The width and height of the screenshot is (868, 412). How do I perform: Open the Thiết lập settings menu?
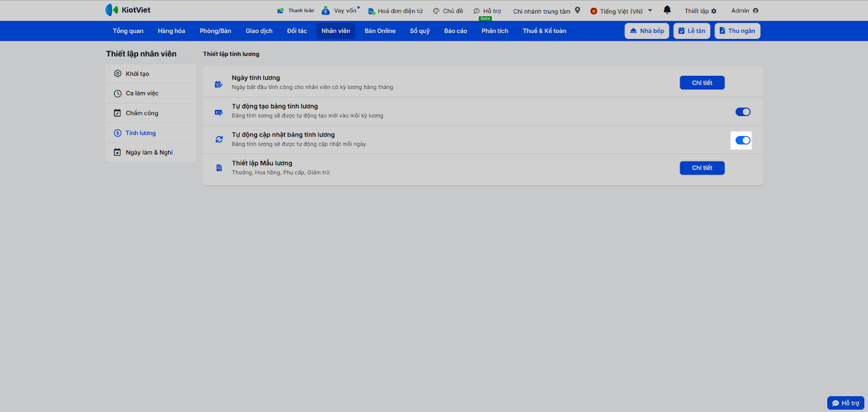click(700, 11)
